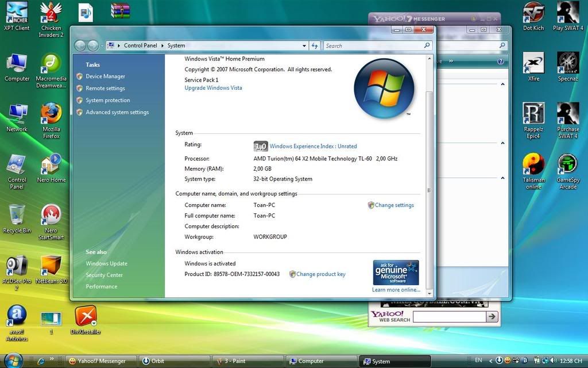Open Windows Experience Index : Unrated link
588x368 pixels.
[x=313, y=147]
